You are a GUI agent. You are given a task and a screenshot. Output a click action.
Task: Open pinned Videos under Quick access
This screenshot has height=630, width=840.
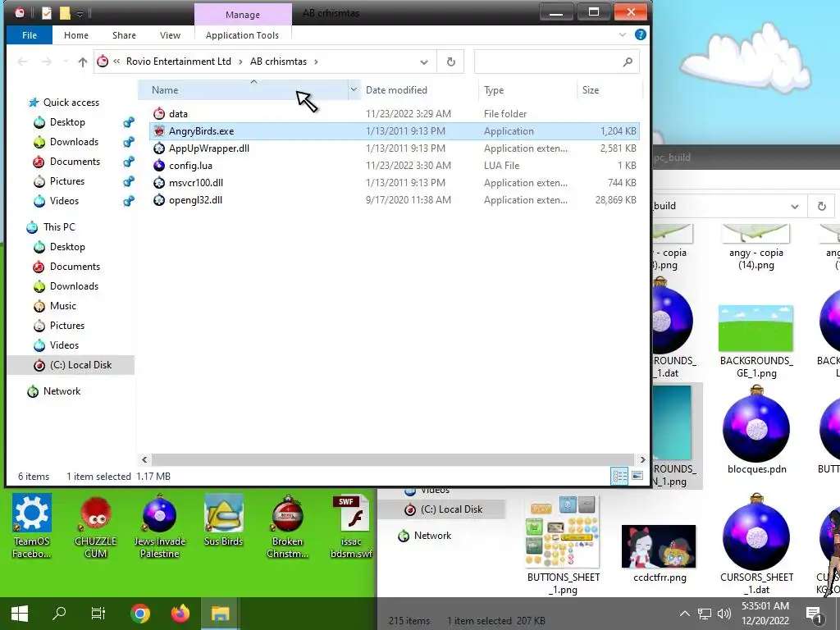pos(64,201)
